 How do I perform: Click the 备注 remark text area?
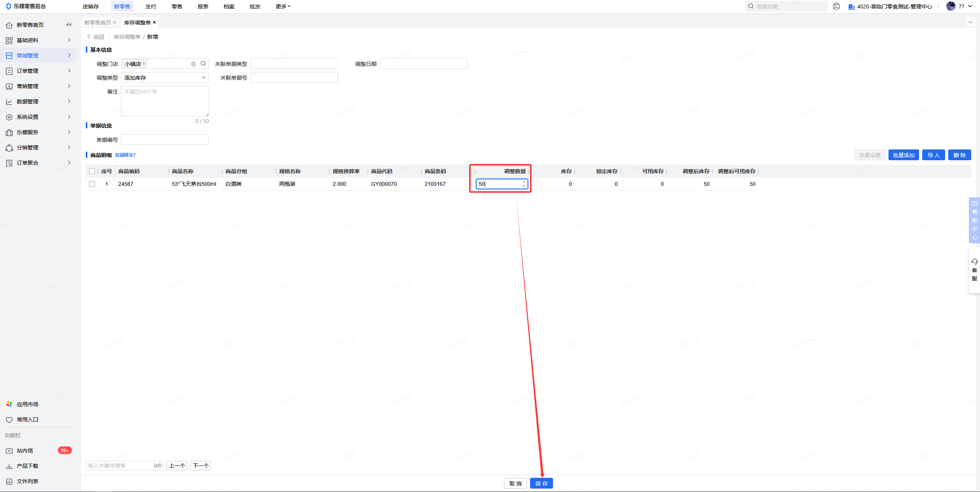(165, 101)
